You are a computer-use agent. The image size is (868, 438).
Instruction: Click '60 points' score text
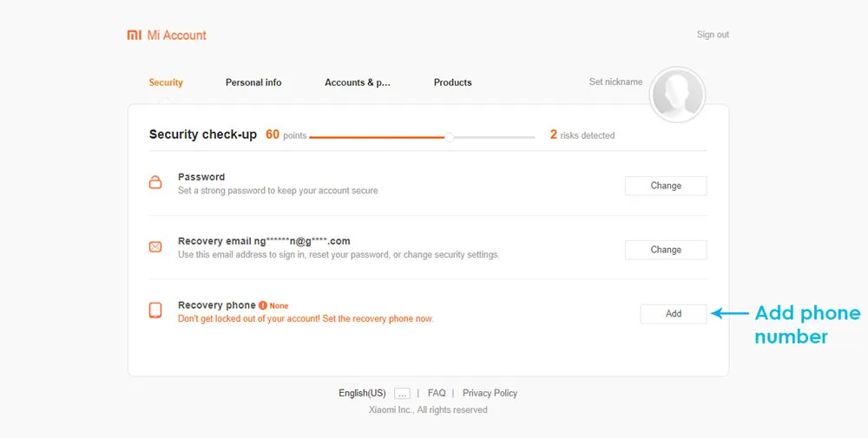click(286, 135)
